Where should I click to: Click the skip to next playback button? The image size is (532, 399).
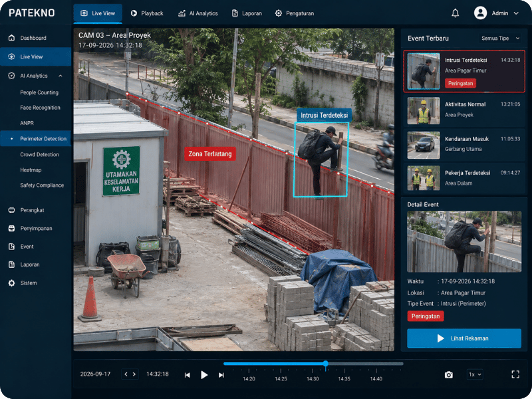pyautogui.click(x=221, y=375)
